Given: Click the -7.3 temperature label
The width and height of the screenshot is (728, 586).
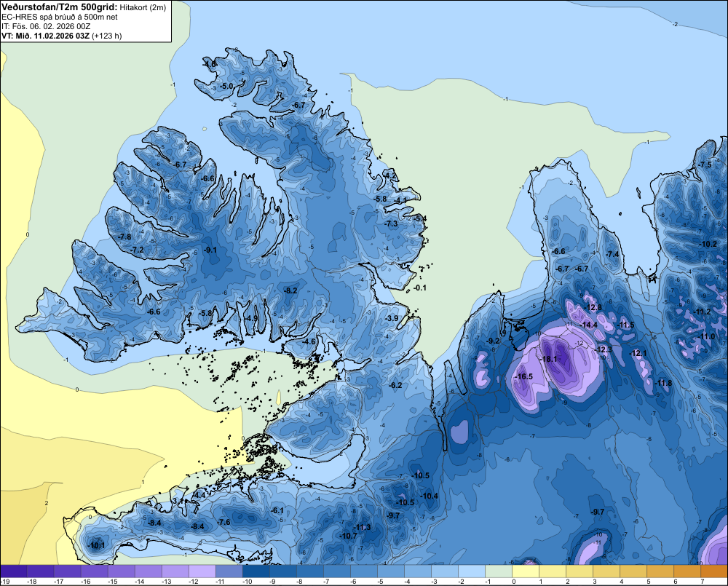Looking at the screenshot, I should click(392, 223).
